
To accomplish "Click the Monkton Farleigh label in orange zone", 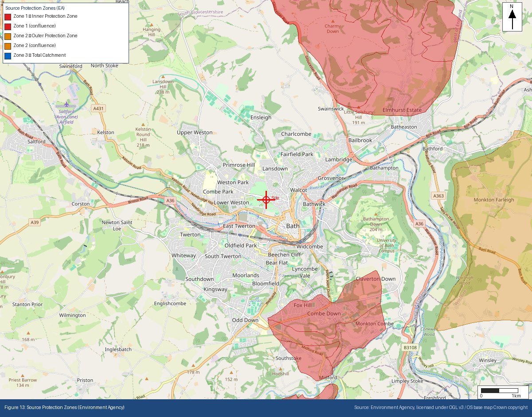I will tap(494, 200).
